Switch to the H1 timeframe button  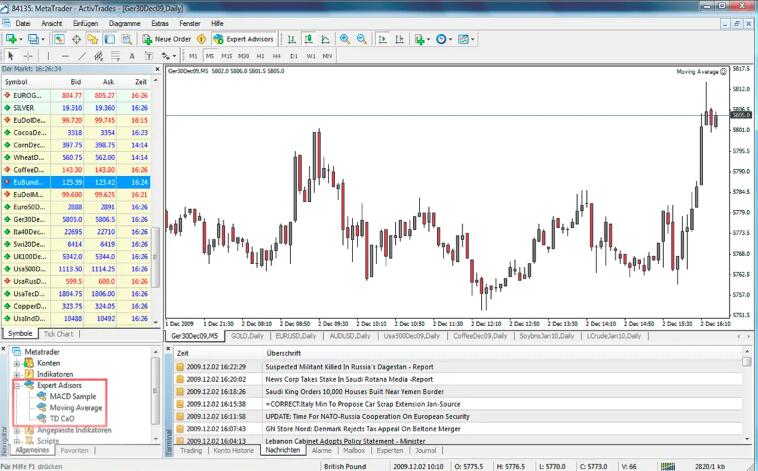261,57
